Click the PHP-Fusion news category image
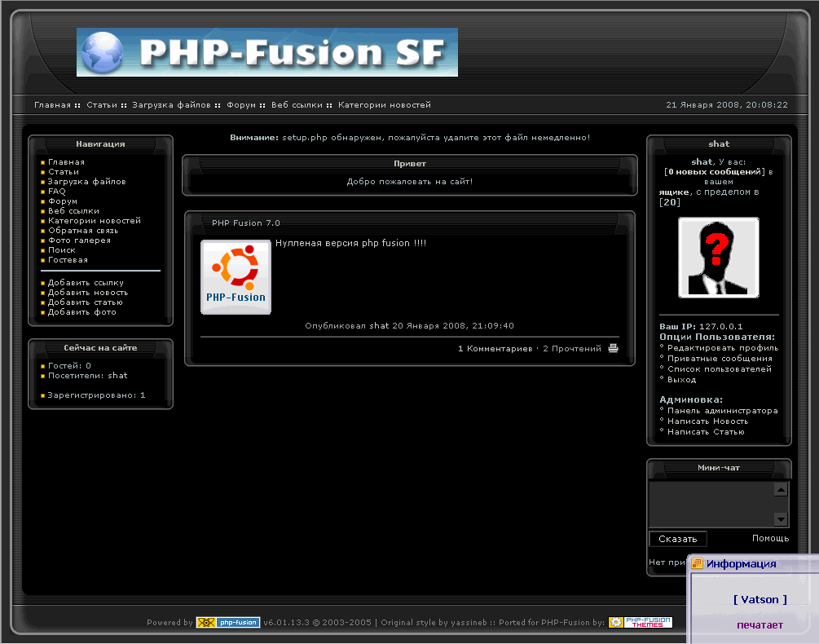 tap(236, 277)
